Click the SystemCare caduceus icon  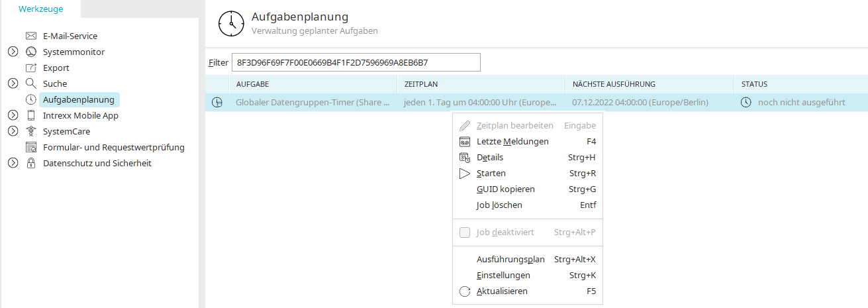pyautogui.click(x=30, y=131)
